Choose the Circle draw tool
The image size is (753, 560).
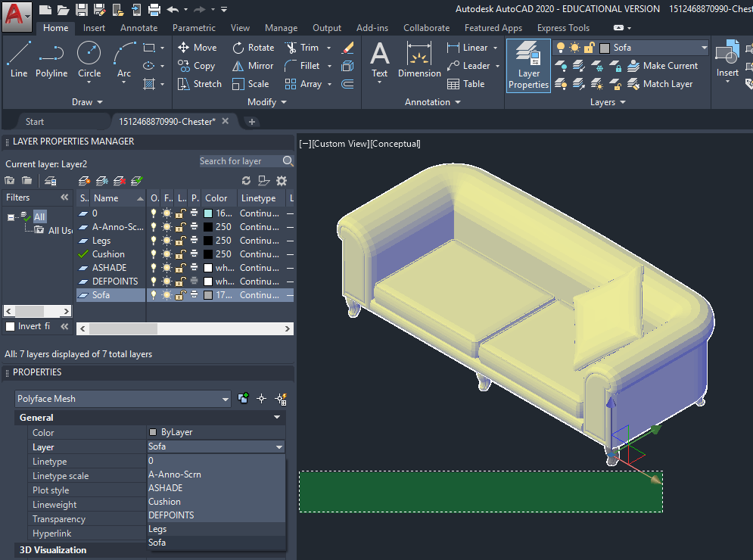(89, 59)
